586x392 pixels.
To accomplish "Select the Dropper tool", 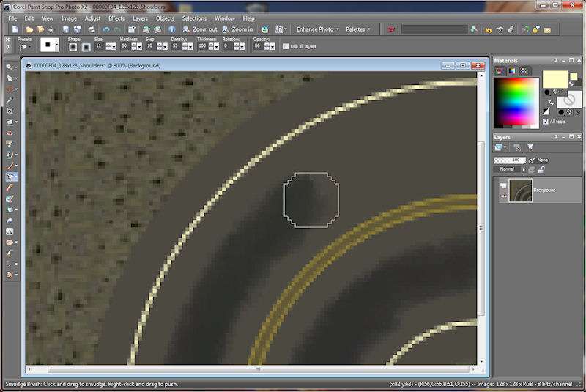I will (x=10, y=100).
